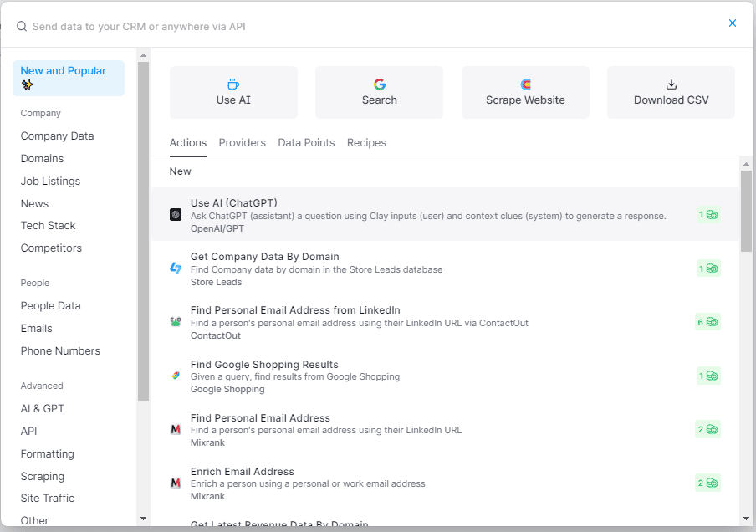Image resolution: width=756 pixels, height=532 pixels.
Task: Click the sidebar scrollbar thumb
Action: 143,231
